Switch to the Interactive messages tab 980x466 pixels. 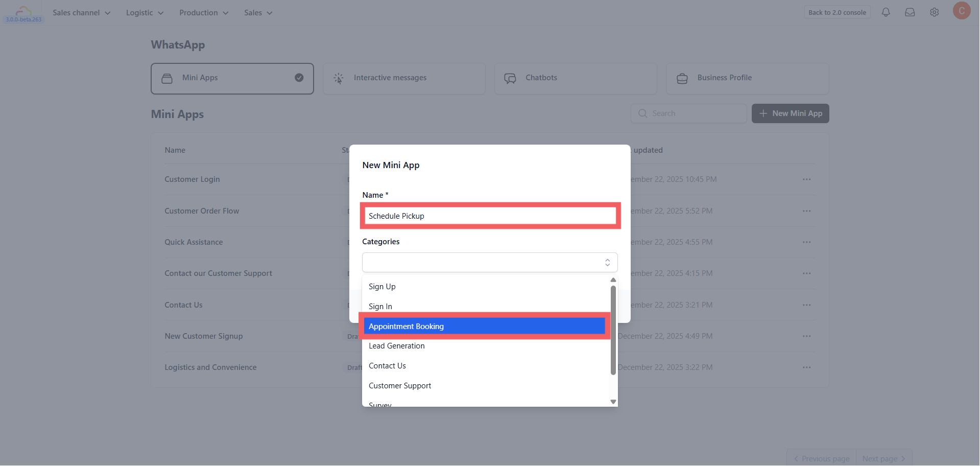[x=404, y=79]
